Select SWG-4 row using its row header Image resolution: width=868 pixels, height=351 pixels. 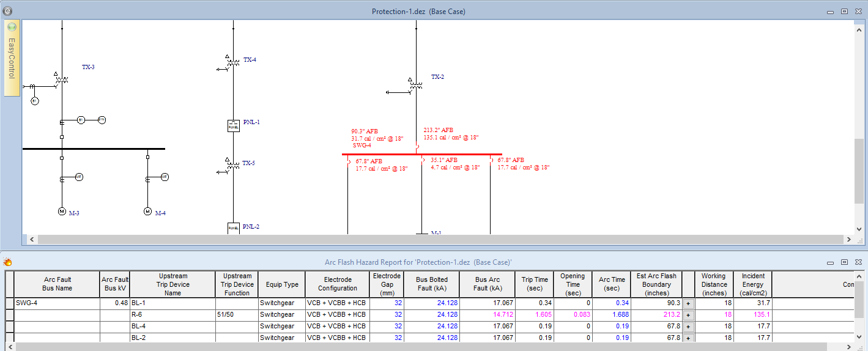(x=9, y=303)
